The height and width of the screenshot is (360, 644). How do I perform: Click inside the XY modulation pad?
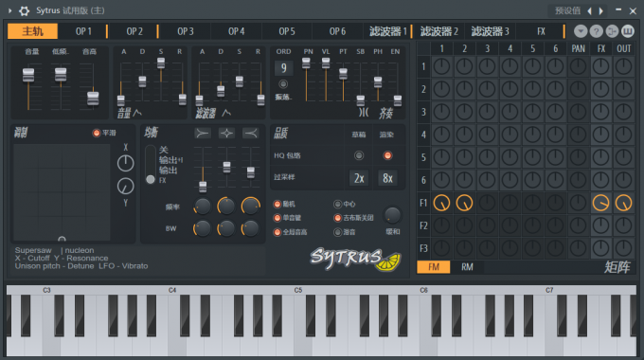[x=62, y=192]
